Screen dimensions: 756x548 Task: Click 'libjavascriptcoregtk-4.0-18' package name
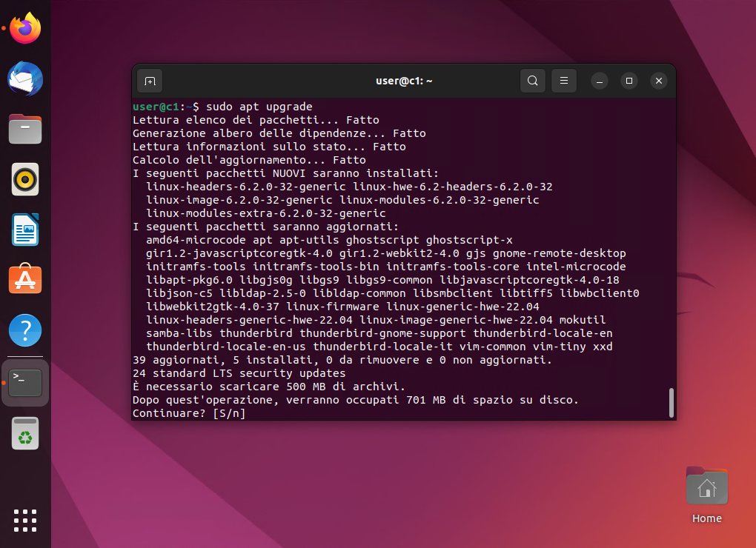pyautogui.click(x=529, y=280)
